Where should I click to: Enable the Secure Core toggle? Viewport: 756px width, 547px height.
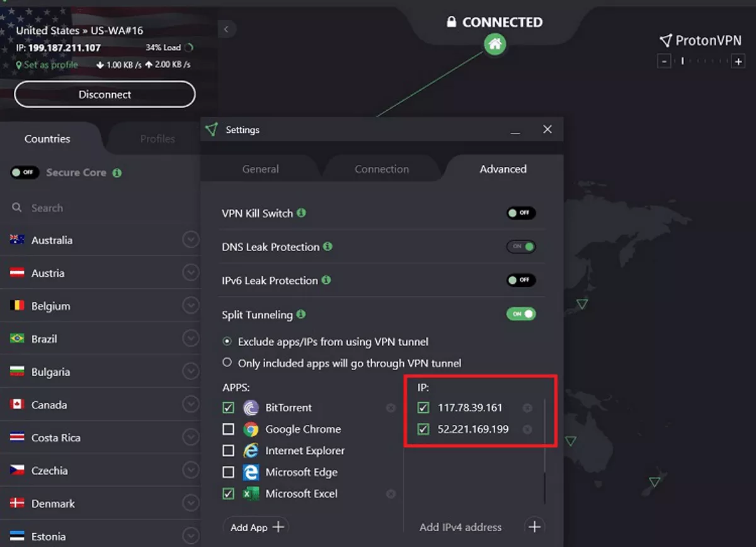25,172
